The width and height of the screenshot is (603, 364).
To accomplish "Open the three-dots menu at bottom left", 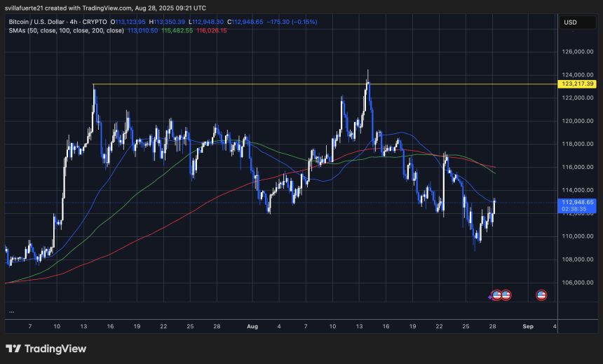I will pos(11,311).
